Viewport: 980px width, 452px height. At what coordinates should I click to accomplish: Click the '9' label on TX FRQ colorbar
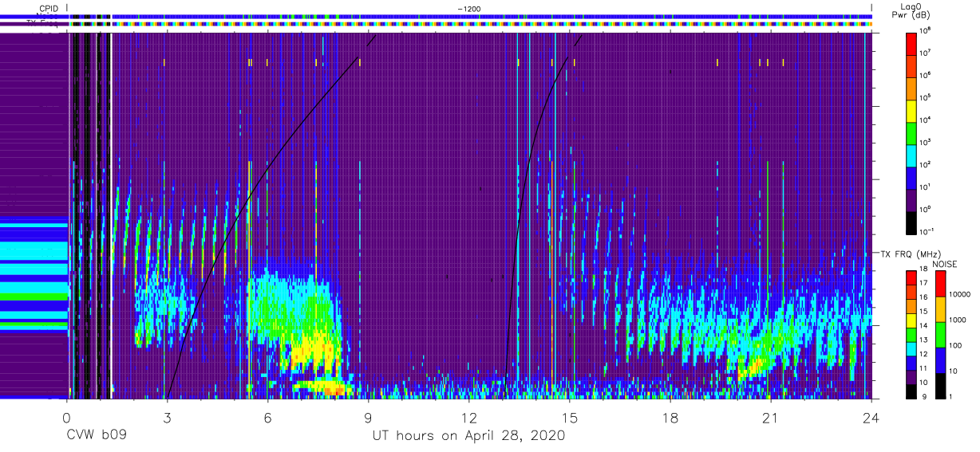point(924,399)
